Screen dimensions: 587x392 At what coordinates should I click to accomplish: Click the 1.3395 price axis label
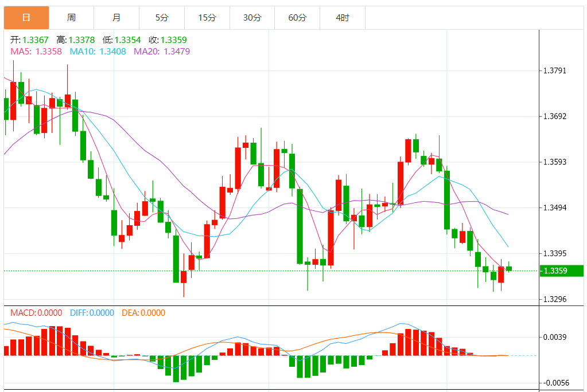tap(555, 254)
